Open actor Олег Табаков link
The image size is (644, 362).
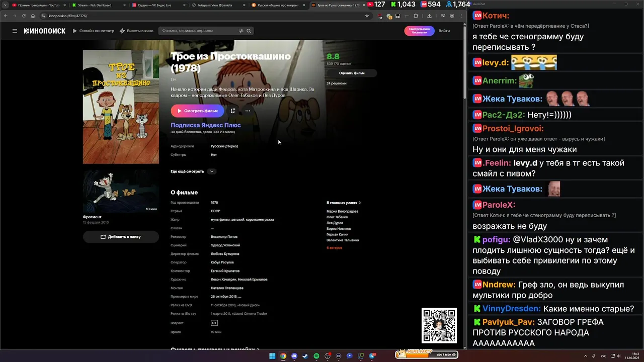pos(337,217)
